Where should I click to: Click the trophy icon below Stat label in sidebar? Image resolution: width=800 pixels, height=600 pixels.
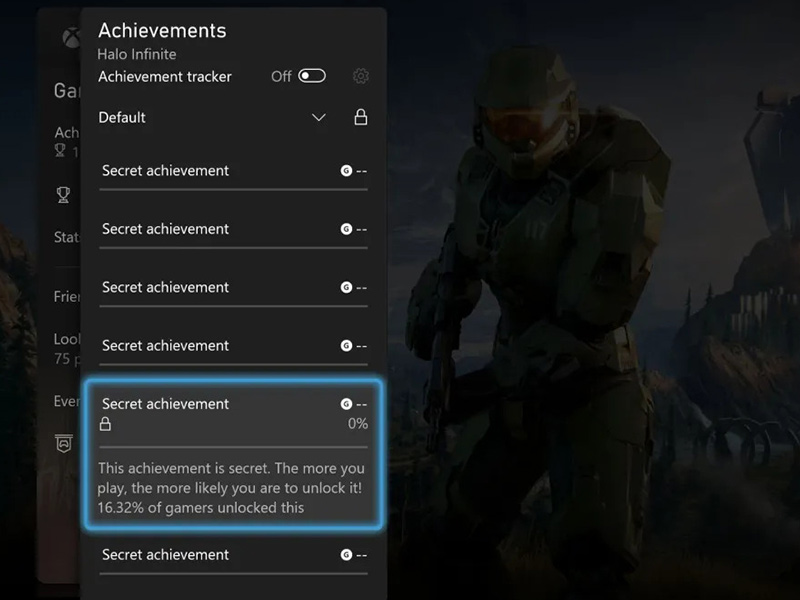(x=63, y=195)
